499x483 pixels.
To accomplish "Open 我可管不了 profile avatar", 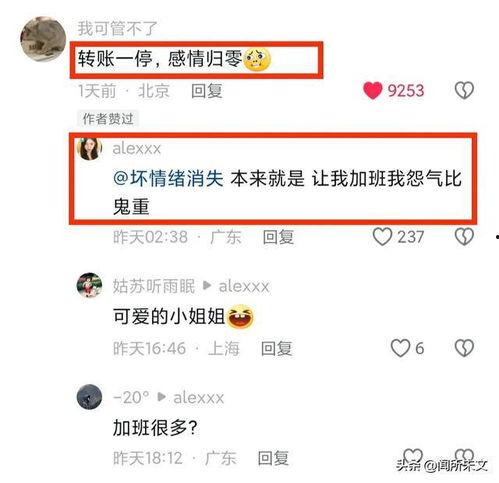I will tap(43, 39).
